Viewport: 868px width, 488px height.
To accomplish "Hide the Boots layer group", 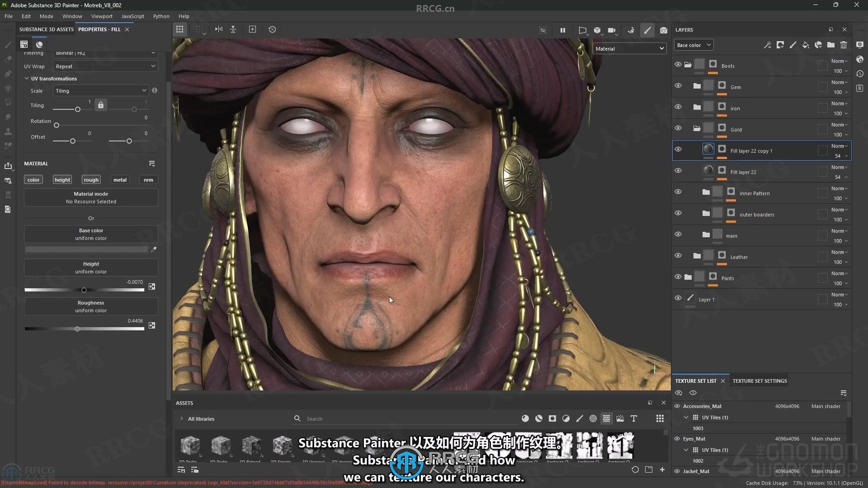I will click(678, 65).
